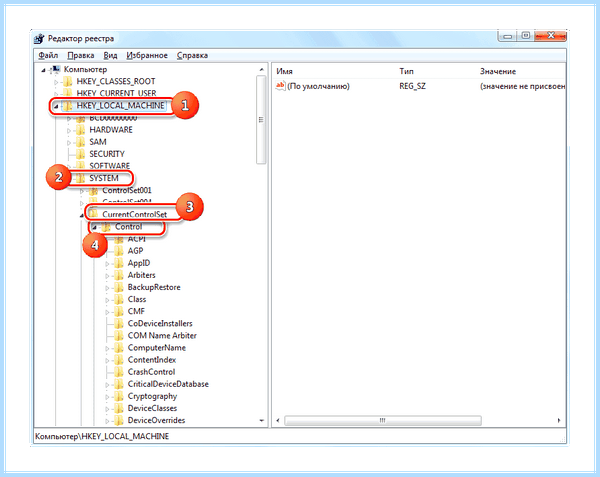600x477 pixels.
Task: Click the COM Name Arbiter folder icon
Action: 119,335
